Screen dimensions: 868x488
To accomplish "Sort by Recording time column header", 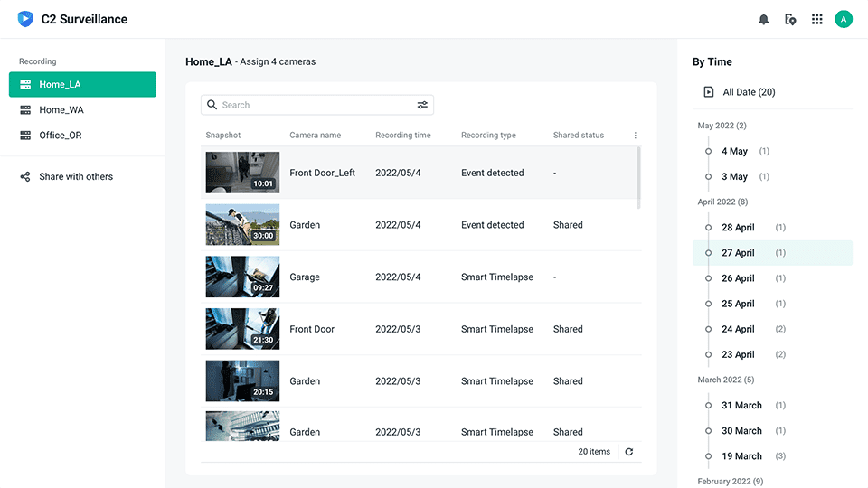I will click(x=402, y=136).
